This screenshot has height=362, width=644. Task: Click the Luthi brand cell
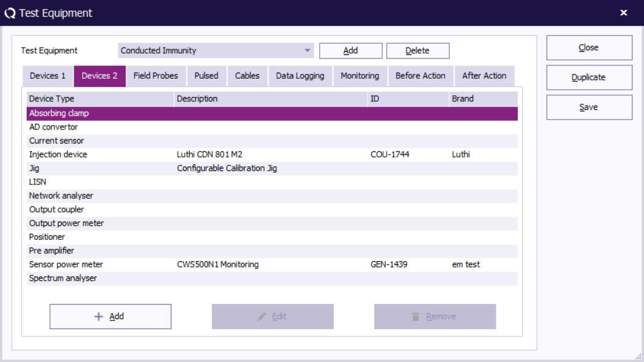[x=461, y=154]
